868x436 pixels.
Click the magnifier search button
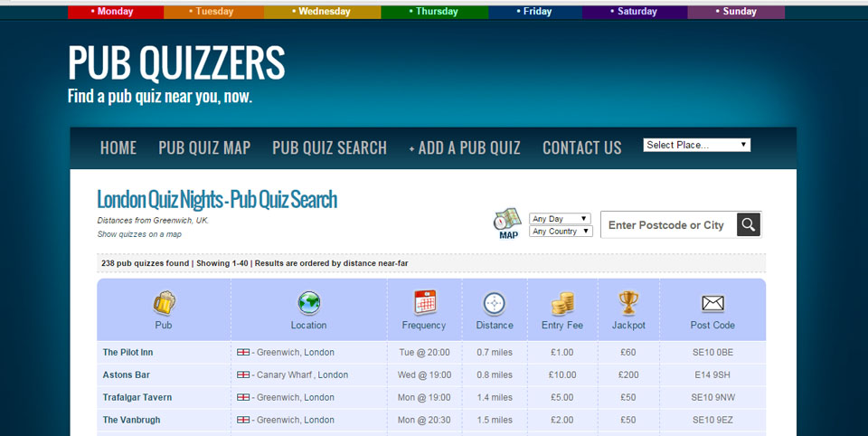tap(749, 224)
